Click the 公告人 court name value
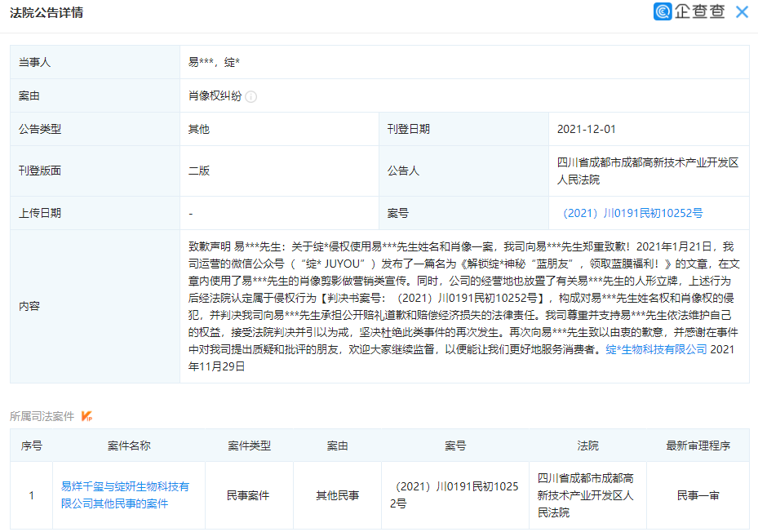Screen dimensions: 758x532 [x=647, y=171]
